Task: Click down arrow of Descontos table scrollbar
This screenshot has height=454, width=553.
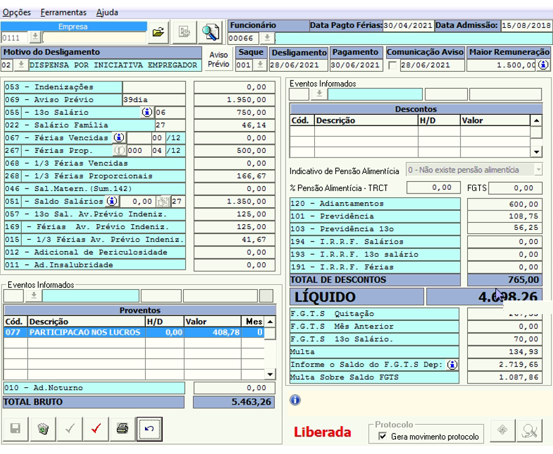Action: (x=536, y=152)
